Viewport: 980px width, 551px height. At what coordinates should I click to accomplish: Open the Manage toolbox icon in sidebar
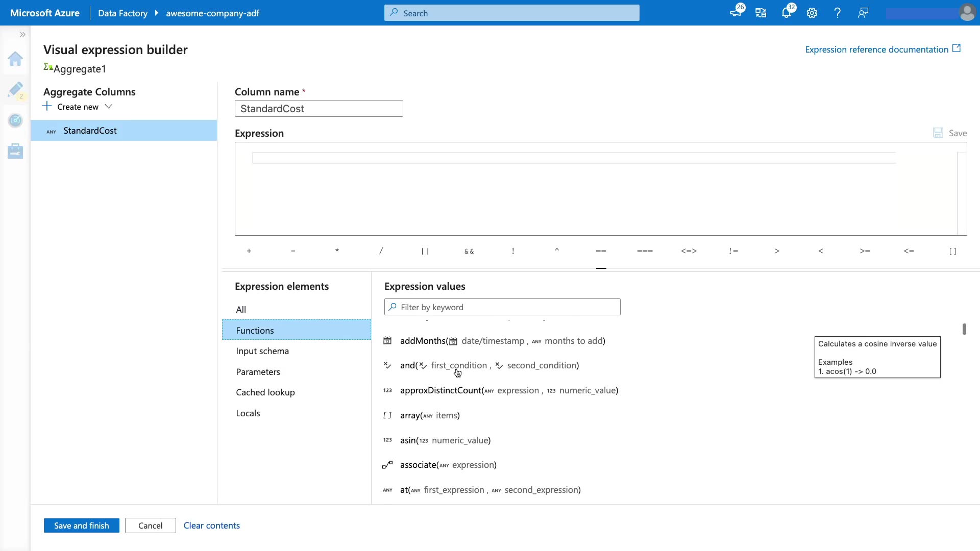point(15,151)
